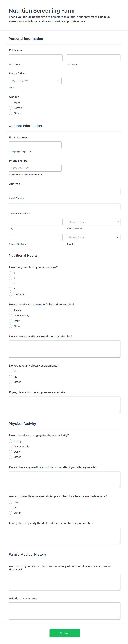Click the First Name input field

pyautogui.click(x=35, y=58)
